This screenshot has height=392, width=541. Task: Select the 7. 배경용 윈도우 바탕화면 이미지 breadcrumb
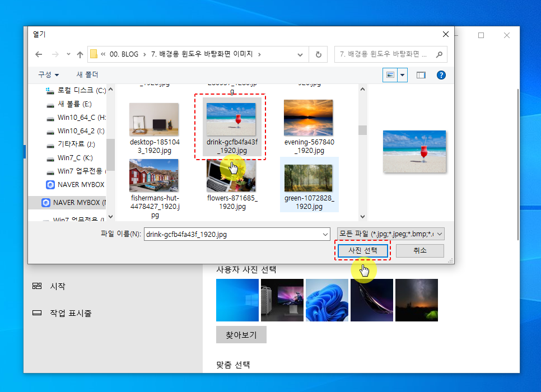point(202,54)
